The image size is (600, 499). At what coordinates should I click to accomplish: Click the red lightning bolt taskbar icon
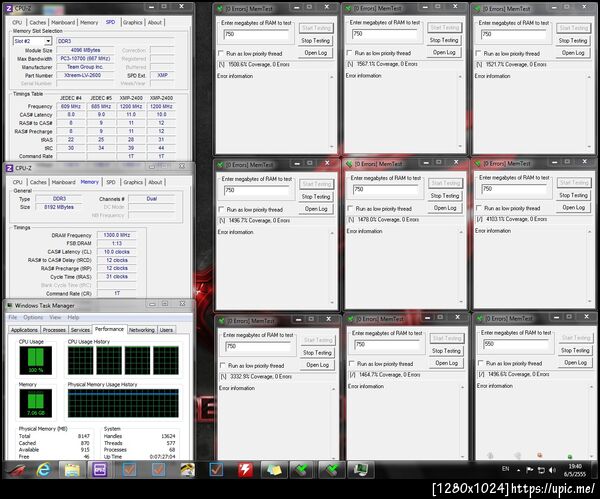tap(245, 470)
